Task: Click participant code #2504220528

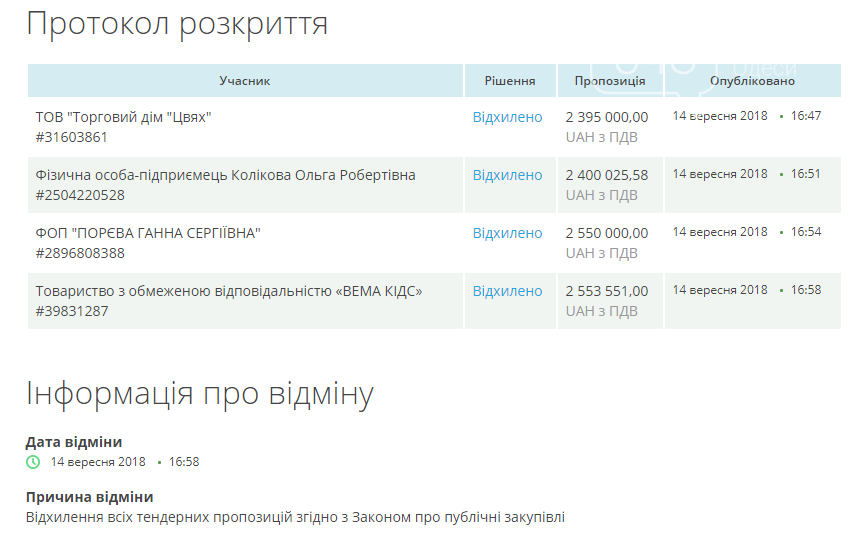Action: (80, 195)
